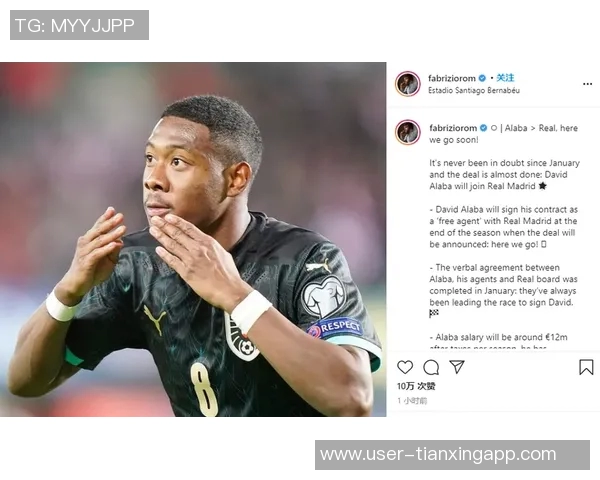Click verified badge next to header username
This screenshot has height=480, width=600.
[x=482, y=78]
